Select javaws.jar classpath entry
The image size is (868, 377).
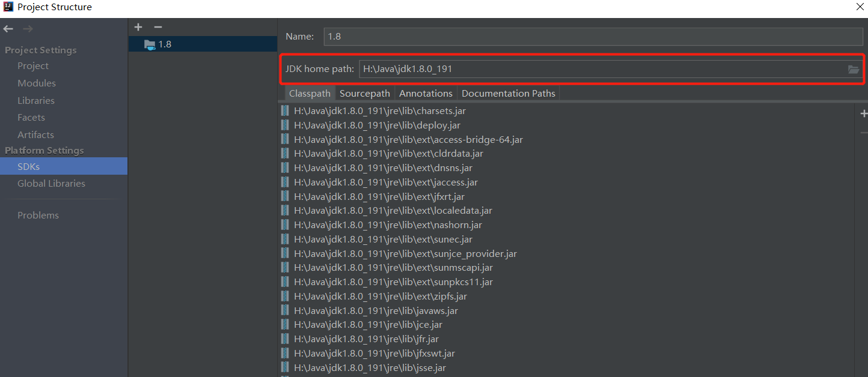(376, 311)
